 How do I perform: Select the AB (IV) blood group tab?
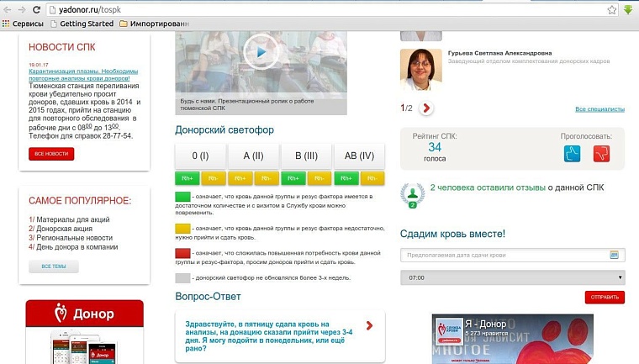coord(359,156)
